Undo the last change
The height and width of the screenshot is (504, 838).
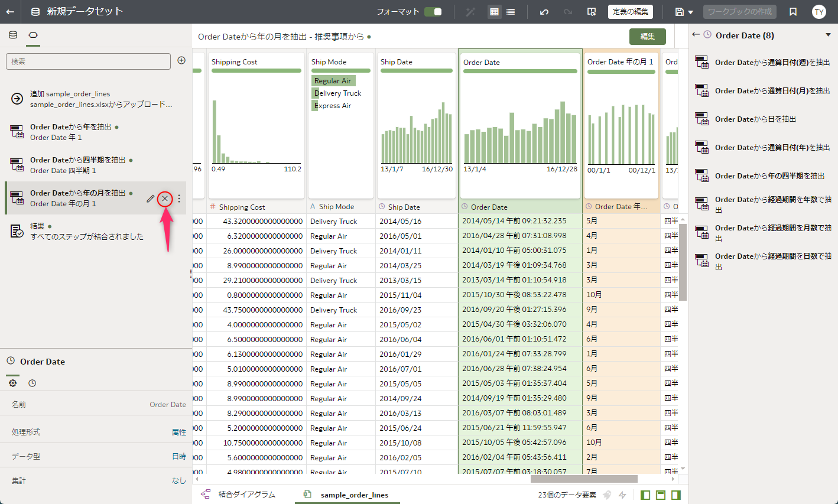point(544,12)
